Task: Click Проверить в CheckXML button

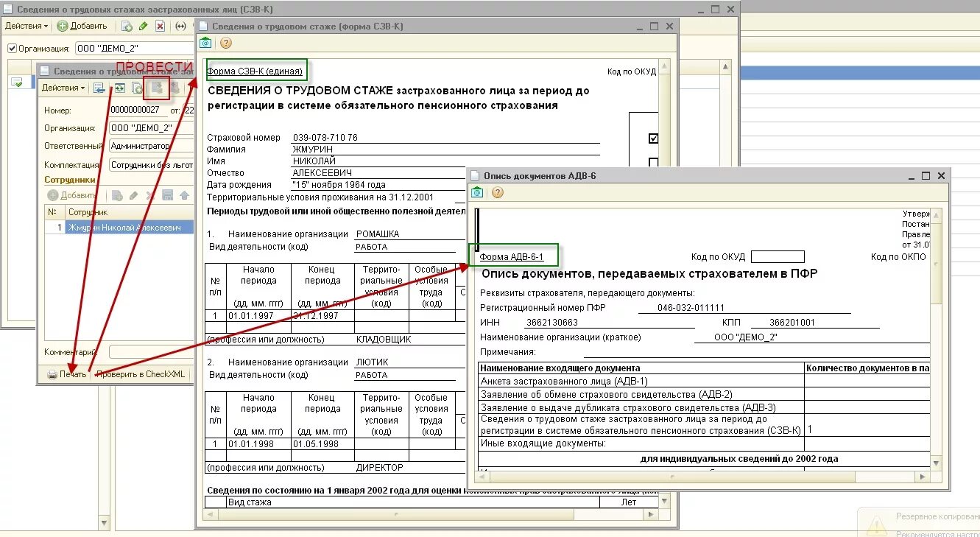Action: point(140,374)
